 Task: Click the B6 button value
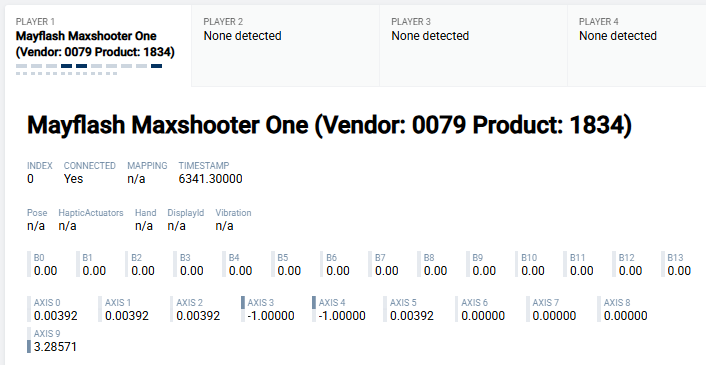(x=338, y=271)
